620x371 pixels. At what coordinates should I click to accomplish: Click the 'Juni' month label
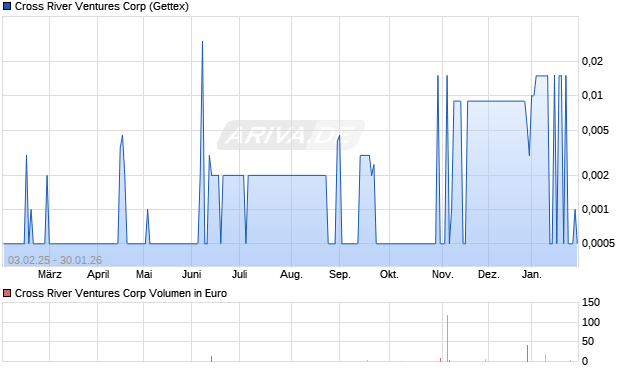192,274
